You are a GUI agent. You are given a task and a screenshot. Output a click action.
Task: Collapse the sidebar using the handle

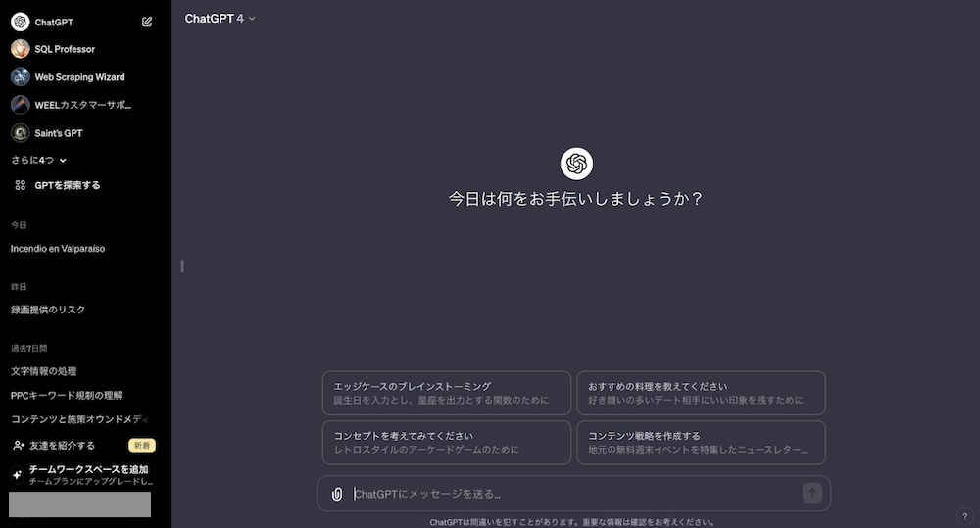182,265
